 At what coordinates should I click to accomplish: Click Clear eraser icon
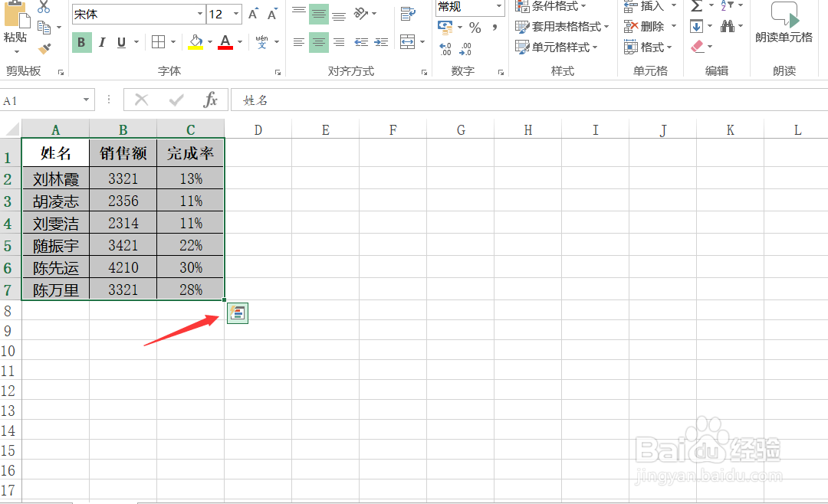click(698, 47)
